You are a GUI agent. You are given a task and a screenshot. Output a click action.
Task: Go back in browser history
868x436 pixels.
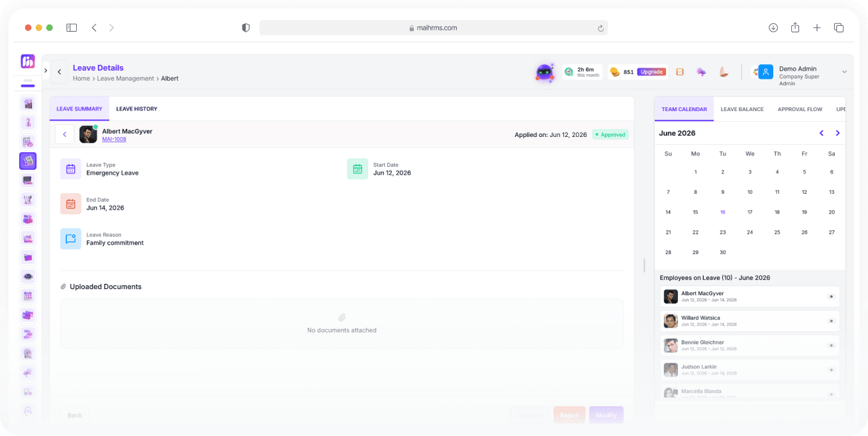pos(94,28)
